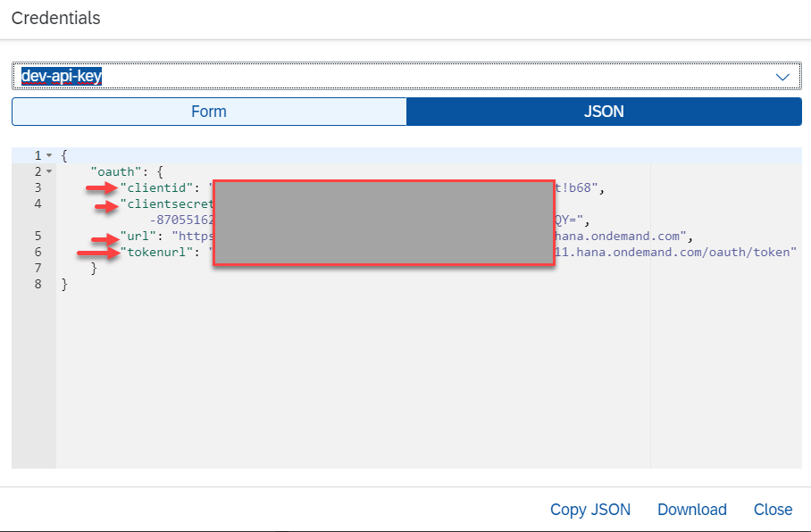Collapse the root object fold arrow on line 1

(49, 155)
